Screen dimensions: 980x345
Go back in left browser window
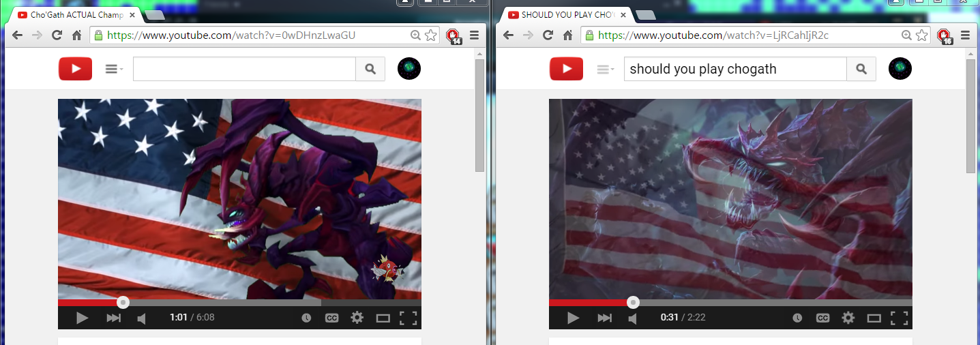click(x=18, y=35)
